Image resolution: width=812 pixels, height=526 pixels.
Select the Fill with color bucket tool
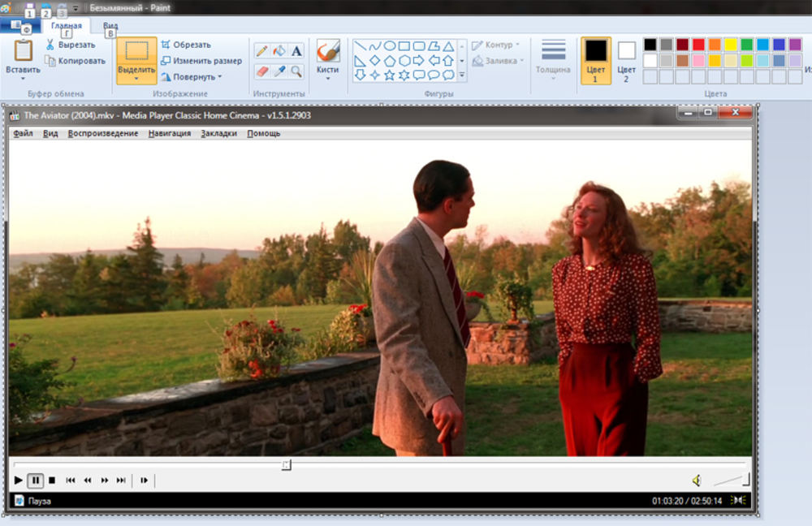279,51
